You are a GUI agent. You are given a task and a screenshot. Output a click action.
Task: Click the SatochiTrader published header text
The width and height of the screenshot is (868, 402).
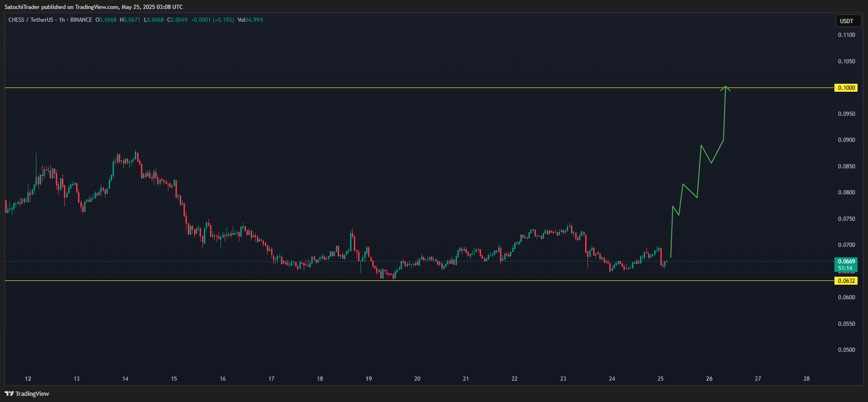tap(94, 7)
